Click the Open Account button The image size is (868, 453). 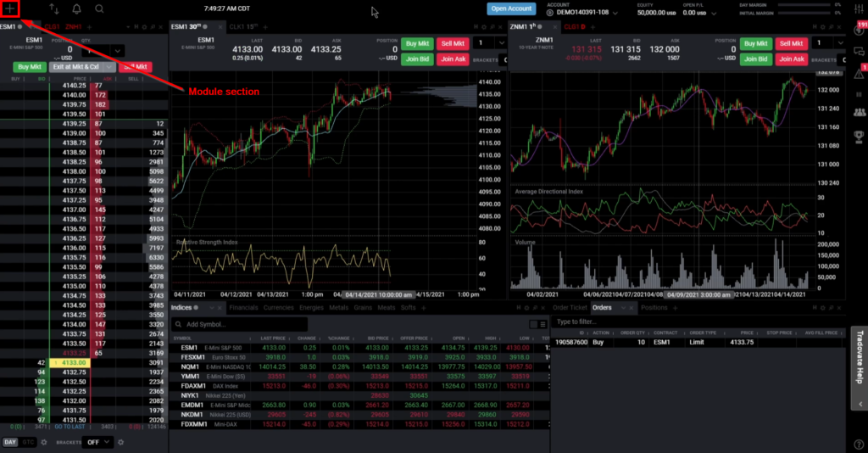click(511, 9)
